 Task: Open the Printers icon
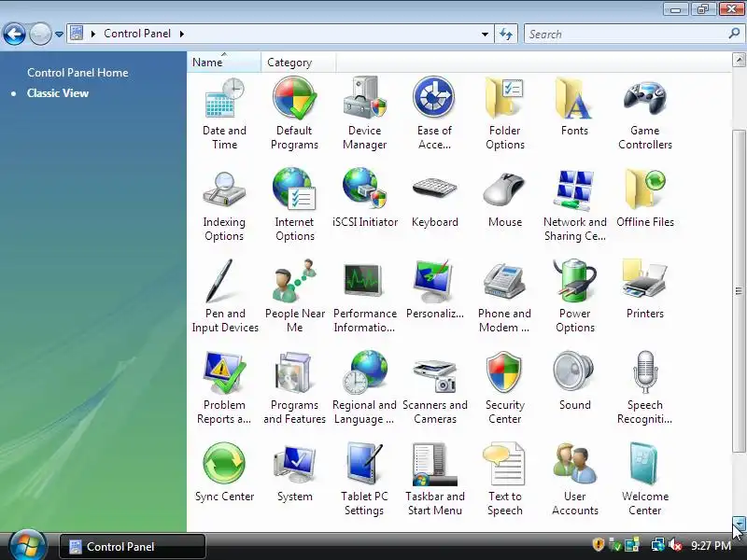(x=645, y=290)
